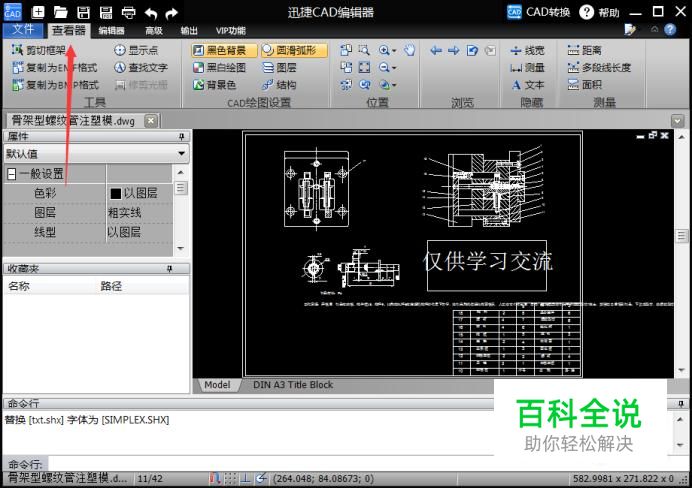Click the 查找文字 find text tool
The width and height of the screenshot is (692, 488).
141,68
